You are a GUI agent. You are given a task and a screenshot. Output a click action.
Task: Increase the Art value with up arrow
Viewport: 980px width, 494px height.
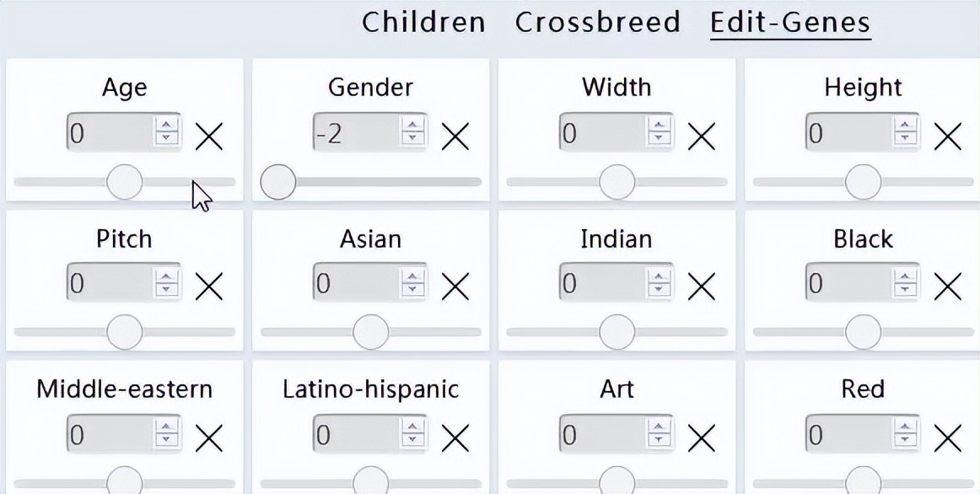(x=660, y=427)
